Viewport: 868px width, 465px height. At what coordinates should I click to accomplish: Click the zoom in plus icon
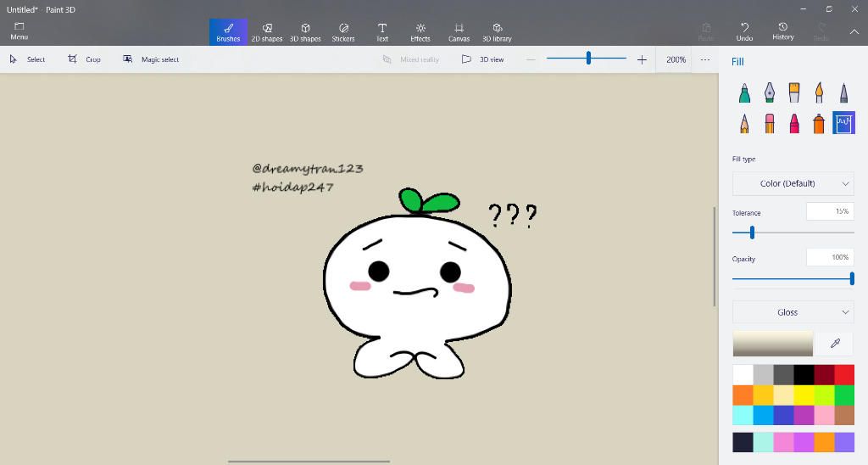(642, 59)
